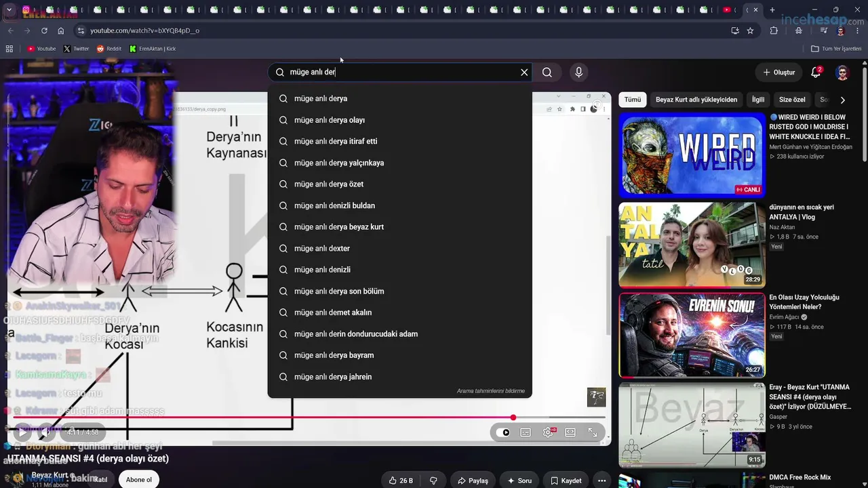Open the Tüm Yer İşaretleri bookmarks folder
The height and width of the screenshot is (488, 868).
tap(836, 49)
